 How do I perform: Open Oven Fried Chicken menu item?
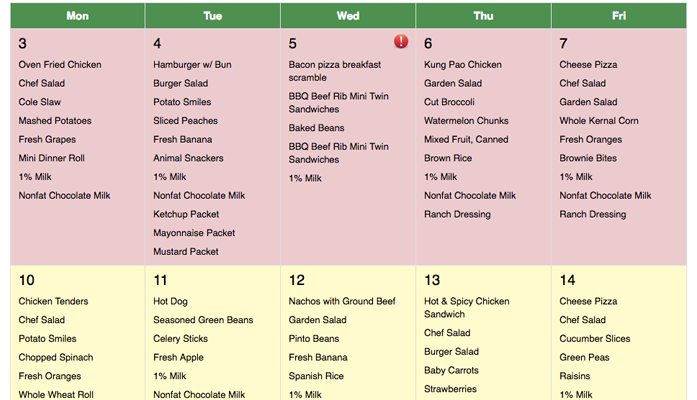coord(60,65)
